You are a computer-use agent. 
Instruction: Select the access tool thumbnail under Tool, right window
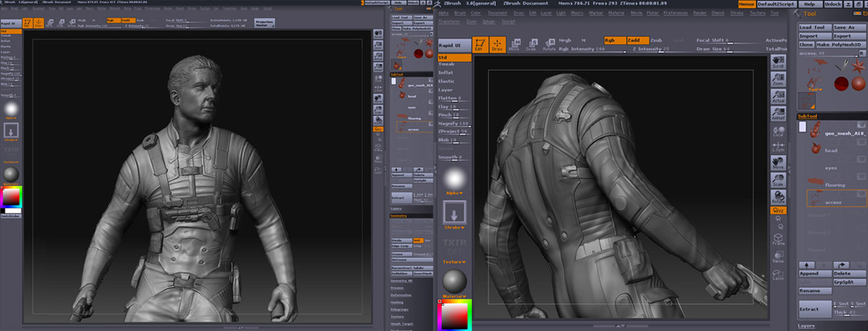(806, 101)
